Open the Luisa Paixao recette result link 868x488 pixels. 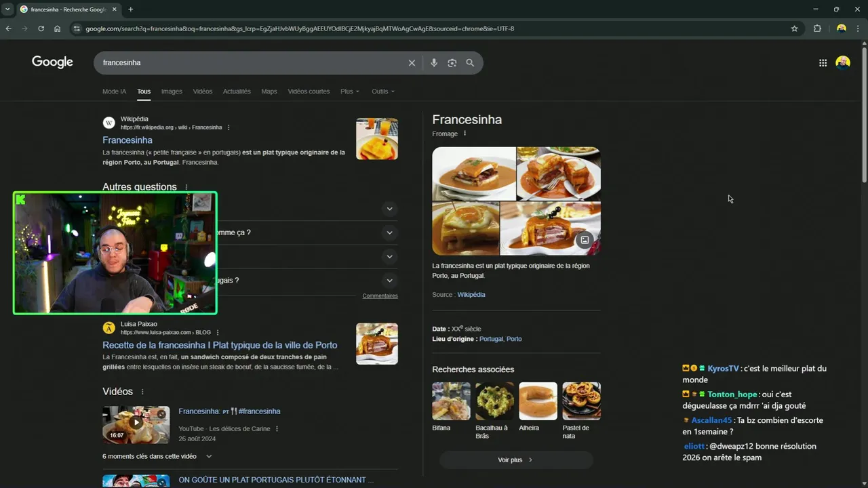pyautogui.click(x=220, y=345)
